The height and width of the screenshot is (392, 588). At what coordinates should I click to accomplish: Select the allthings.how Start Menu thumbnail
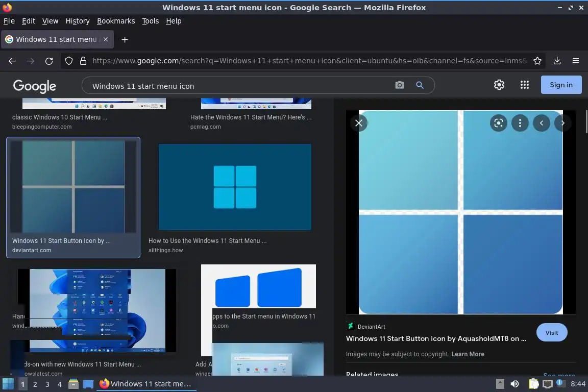coord(235,187)
